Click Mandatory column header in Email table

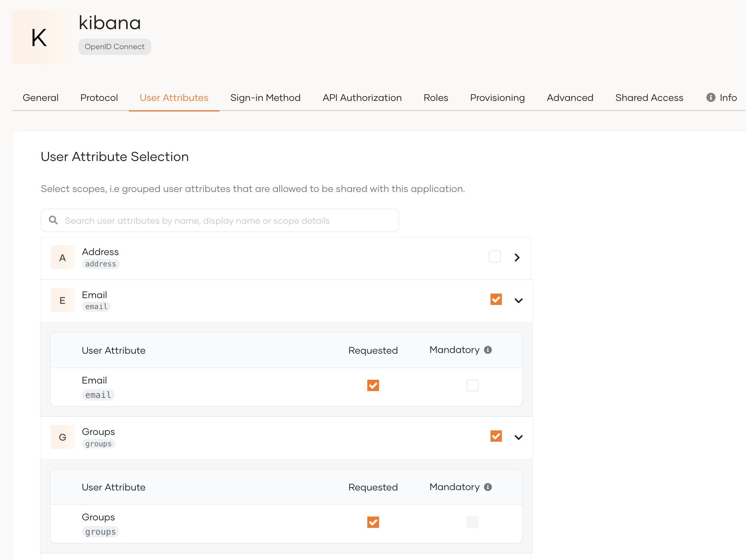tap(455, 350)
